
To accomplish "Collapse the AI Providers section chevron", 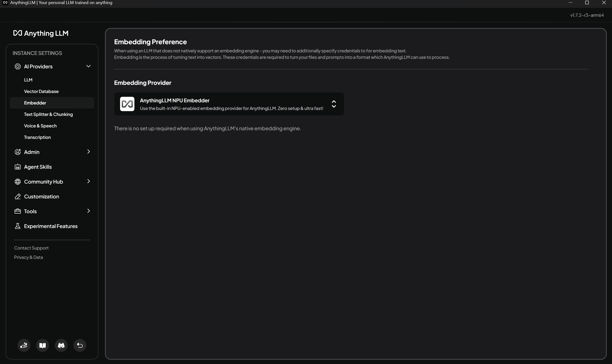I will 88,66.
